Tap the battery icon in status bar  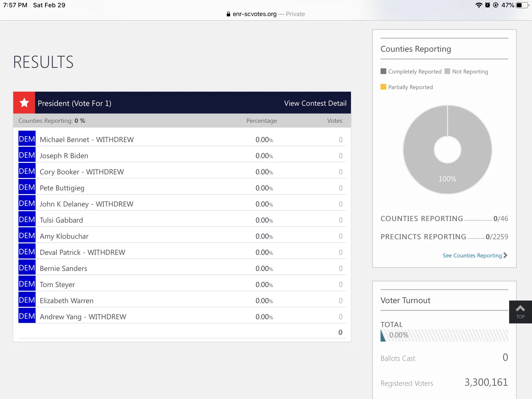click(522, 5)
